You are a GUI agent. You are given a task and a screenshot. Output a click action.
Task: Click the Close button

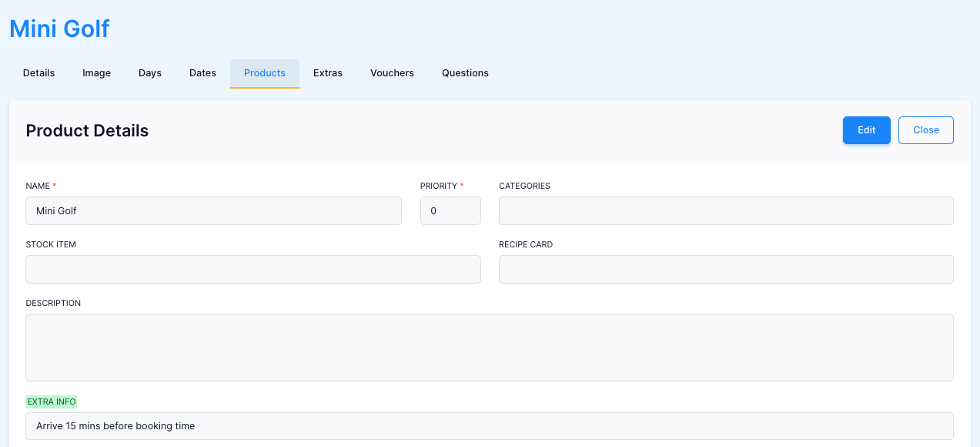click(x=926, y=130)
